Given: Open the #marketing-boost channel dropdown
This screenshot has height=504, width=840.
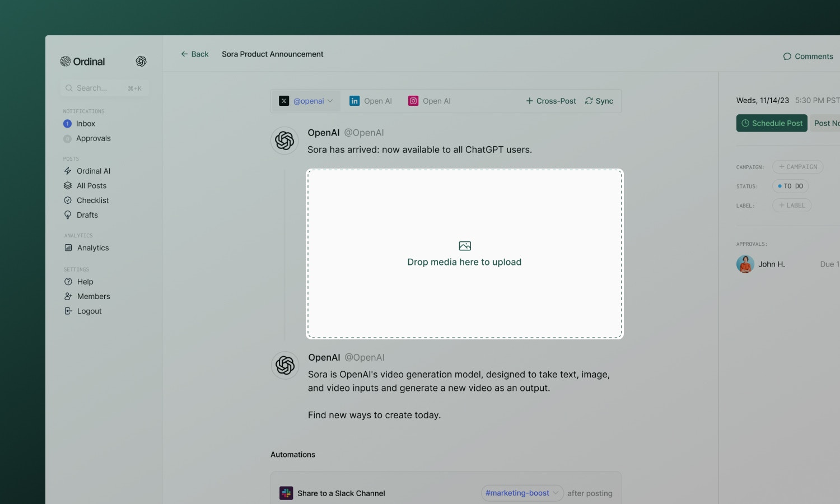Looking at the screenshot, I should 522,493.
